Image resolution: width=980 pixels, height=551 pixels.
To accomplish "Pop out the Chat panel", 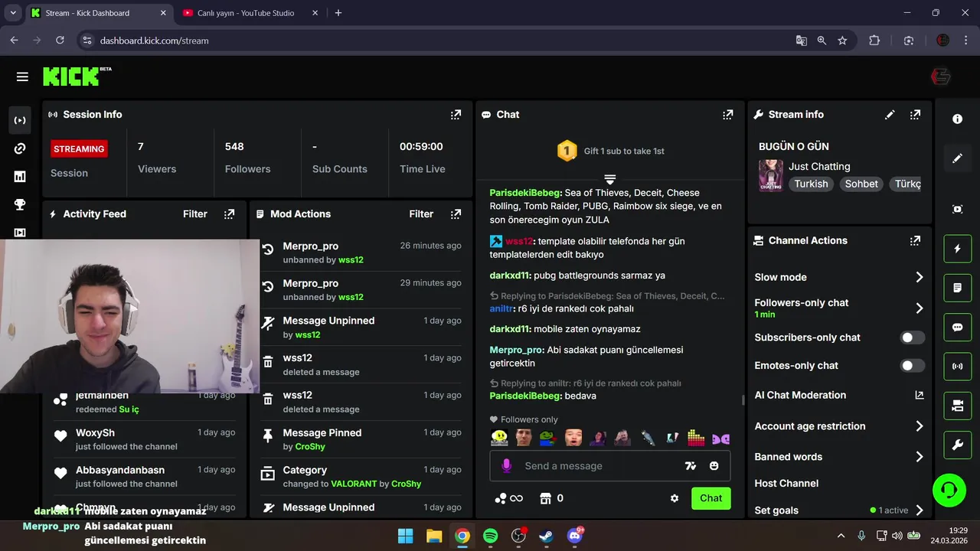I will (727, 115).
